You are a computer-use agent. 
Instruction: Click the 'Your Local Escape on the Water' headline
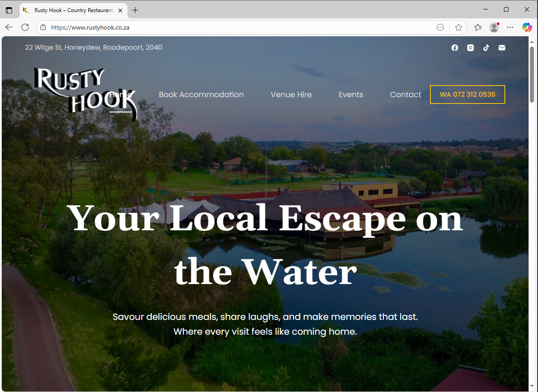pyautogui.click(x=265, y=245)
